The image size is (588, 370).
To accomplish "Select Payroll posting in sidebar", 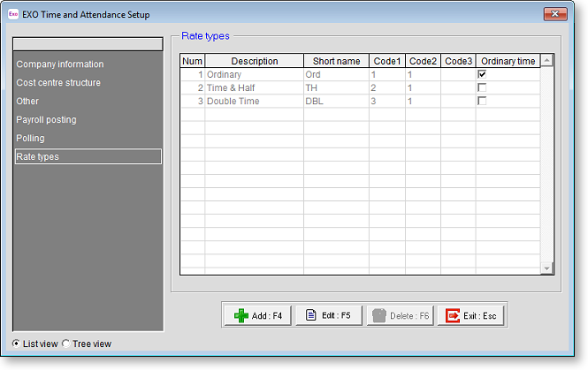I will click(46, 120).
